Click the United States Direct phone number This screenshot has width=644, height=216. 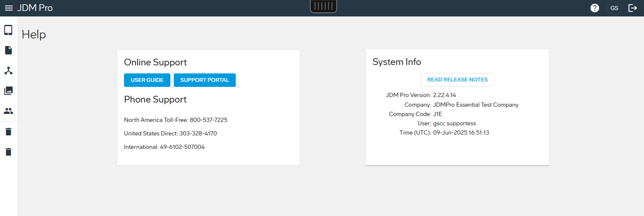click(x=198, y=133)
